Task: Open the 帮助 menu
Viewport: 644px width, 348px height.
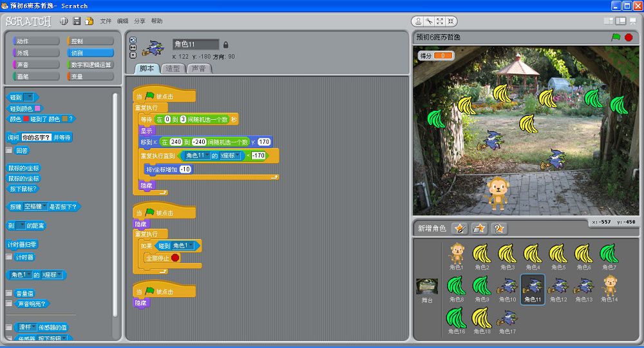Action: click(x=156, y=21)
